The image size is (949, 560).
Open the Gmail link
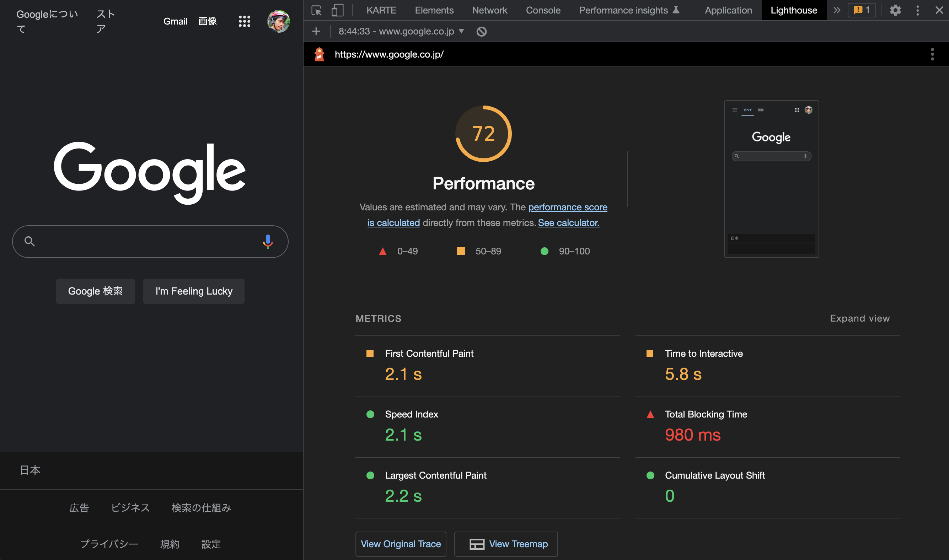coord(175,21)
